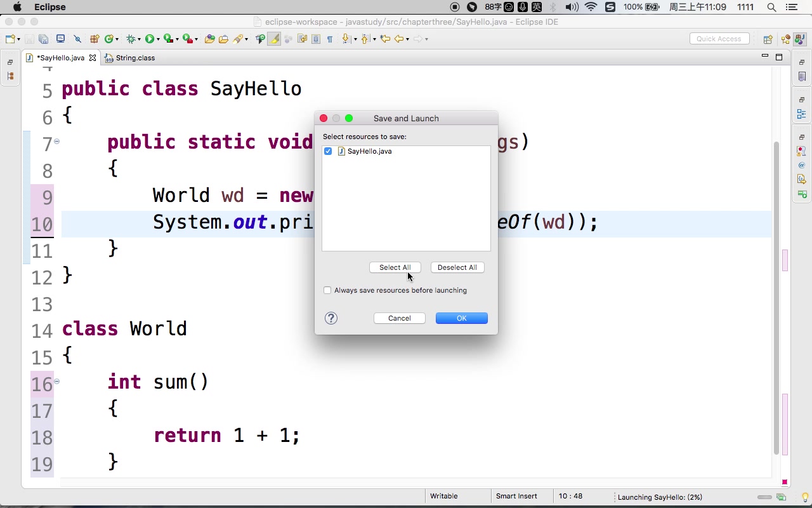Click the External Tools run icon
The image size is (812, 508).
tap(187, 39)
